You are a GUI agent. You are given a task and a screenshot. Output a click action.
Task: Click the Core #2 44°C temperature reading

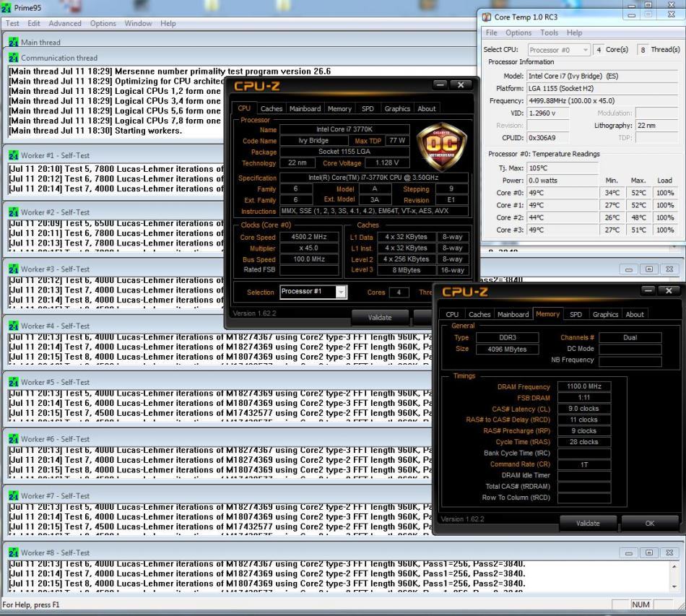pos(563,217)
